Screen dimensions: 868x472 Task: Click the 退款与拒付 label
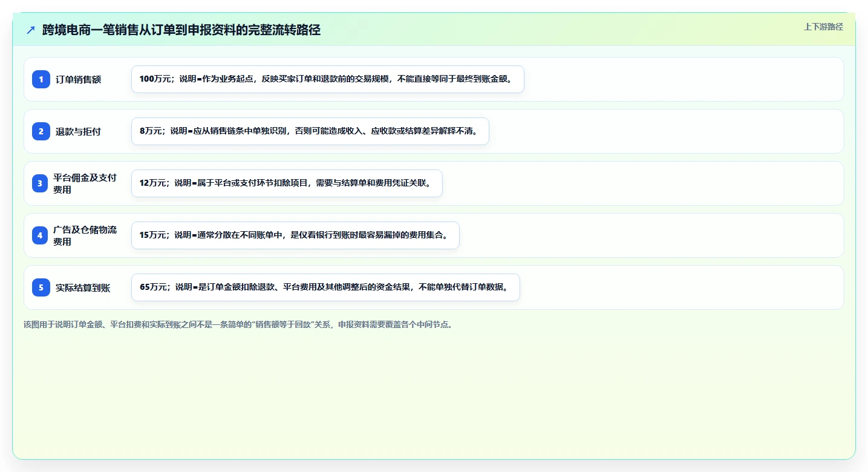coord(79,131)
